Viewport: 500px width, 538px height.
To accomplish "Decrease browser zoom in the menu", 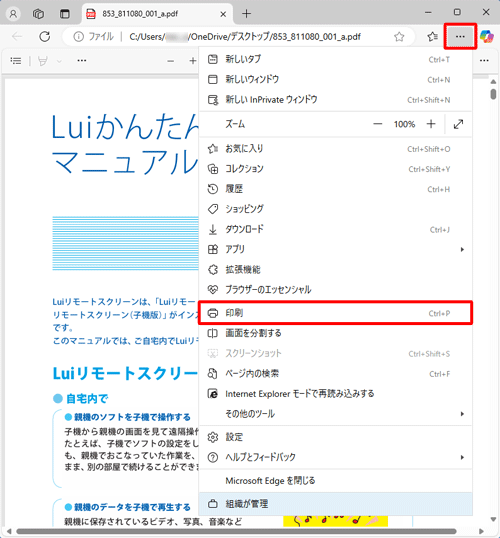I will click(x=377, y=124).
